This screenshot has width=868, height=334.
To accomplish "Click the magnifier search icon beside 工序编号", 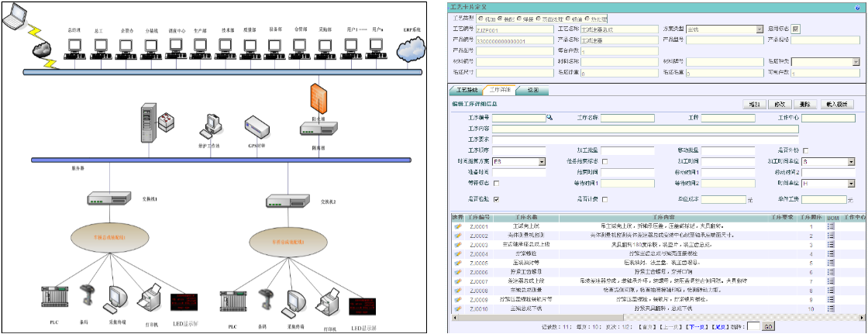I will pos(550,118).
